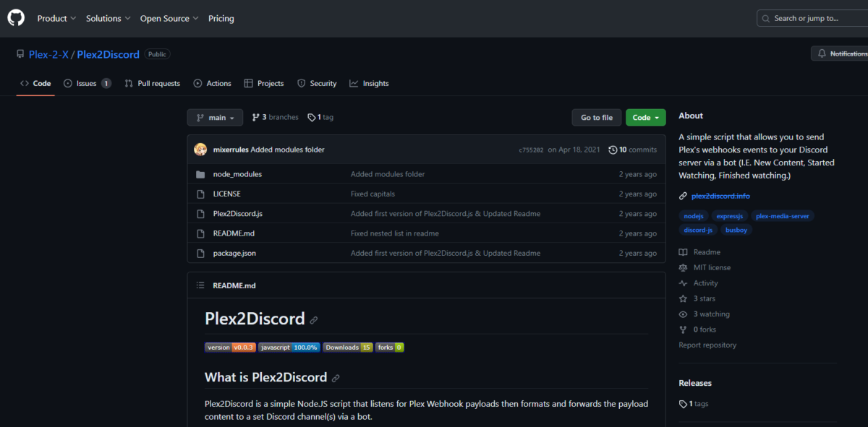Viewport: 868px width, 427px height.
Task: Open the Plex2Discord repository link
Action: [109, 54]
